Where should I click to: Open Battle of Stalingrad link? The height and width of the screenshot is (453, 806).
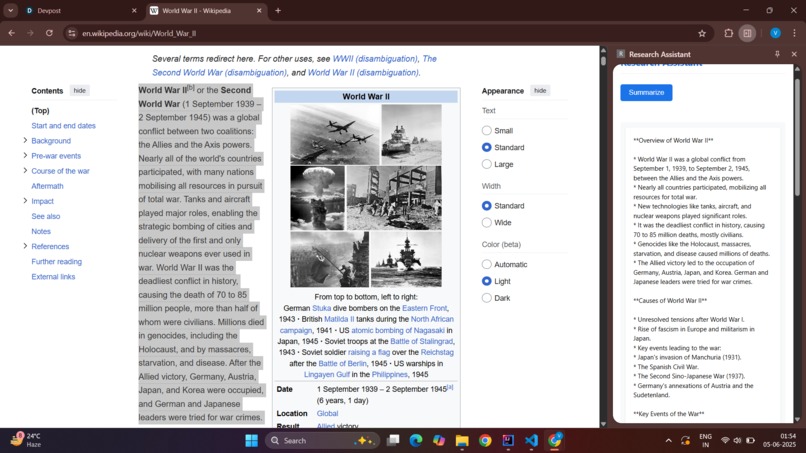(422, 341)
